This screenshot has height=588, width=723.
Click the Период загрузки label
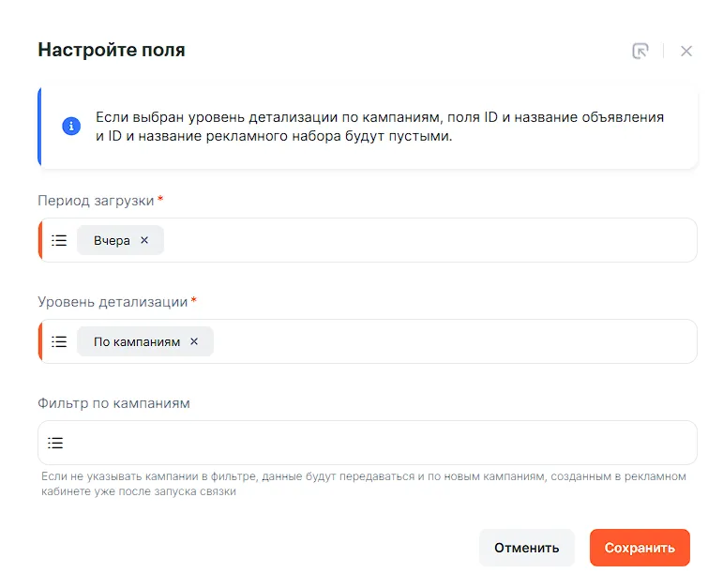tap(96, 201)
